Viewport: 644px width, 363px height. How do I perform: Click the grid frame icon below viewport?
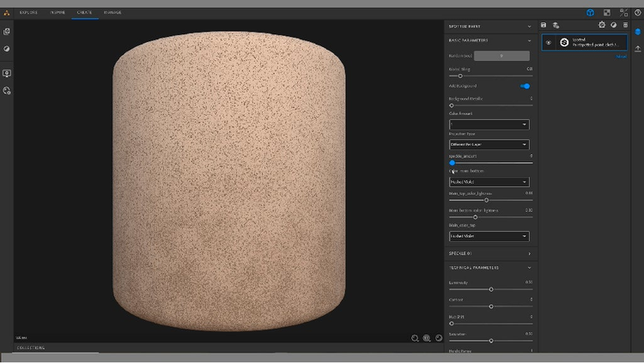(x=427, y=338)
